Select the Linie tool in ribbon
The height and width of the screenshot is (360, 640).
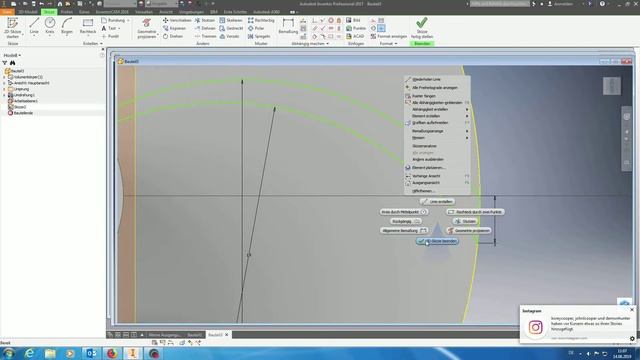pos(34,26)
